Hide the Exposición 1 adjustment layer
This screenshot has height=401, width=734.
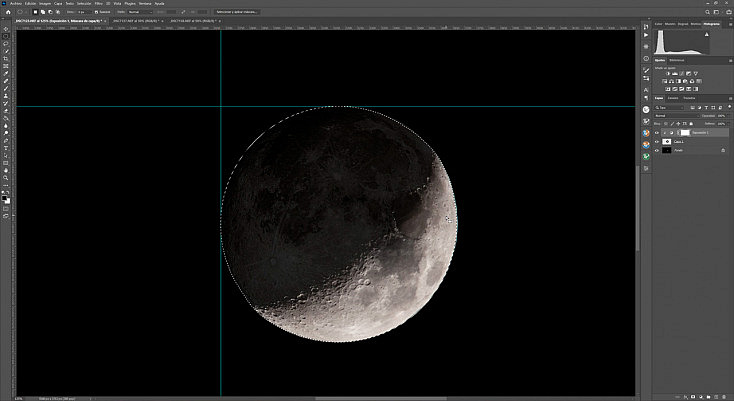[657, 133]
